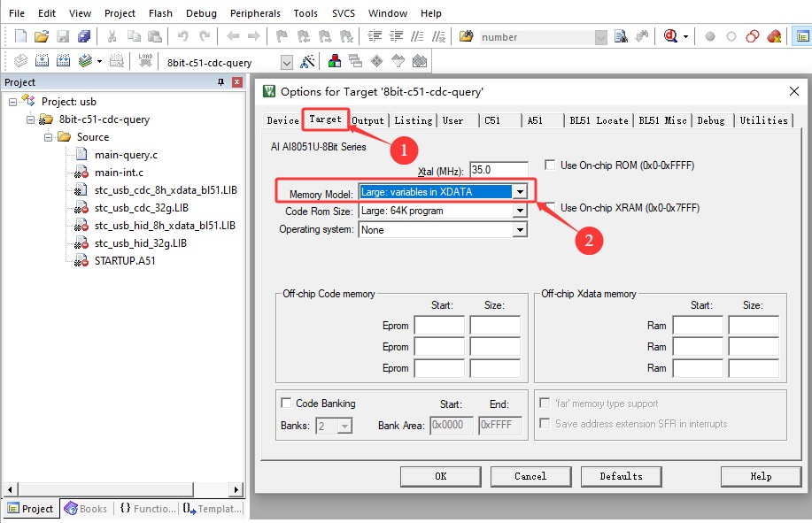Click the Build target toolbar icon
The height and width of the screenshot is (523, 812).
[x=41, y=62]
